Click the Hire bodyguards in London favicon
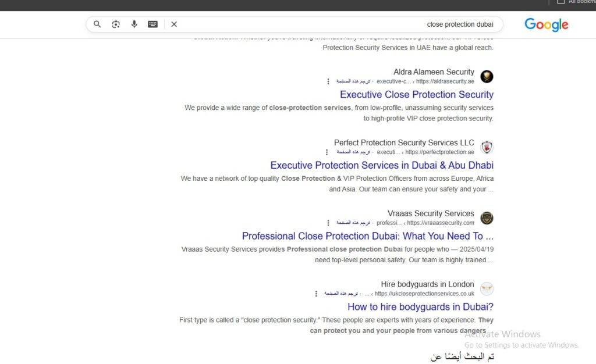The height and width of the screenshot is (364, 596). click(487, 288)
